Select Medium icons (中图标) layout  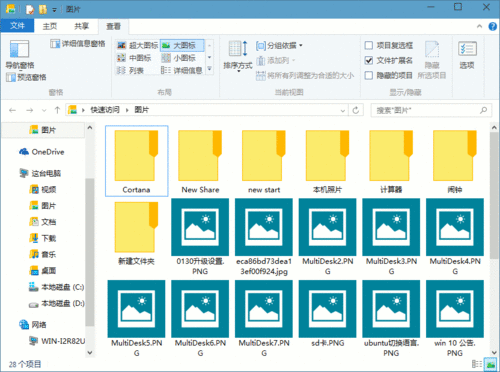[x=134, y=58]
